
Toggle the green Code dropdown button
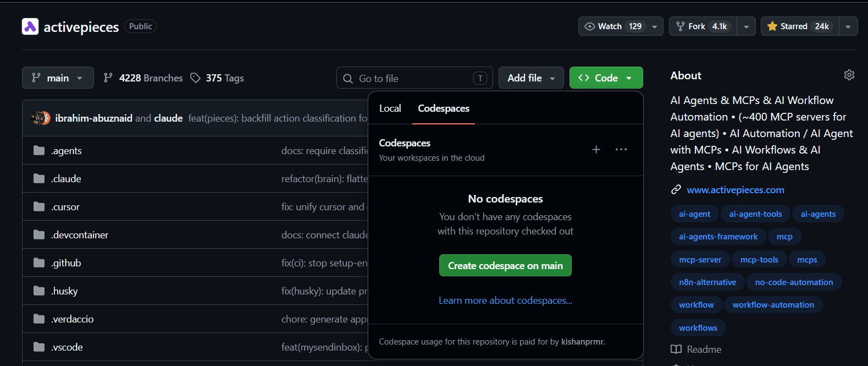pyautogui.click(x=606, y=78)
